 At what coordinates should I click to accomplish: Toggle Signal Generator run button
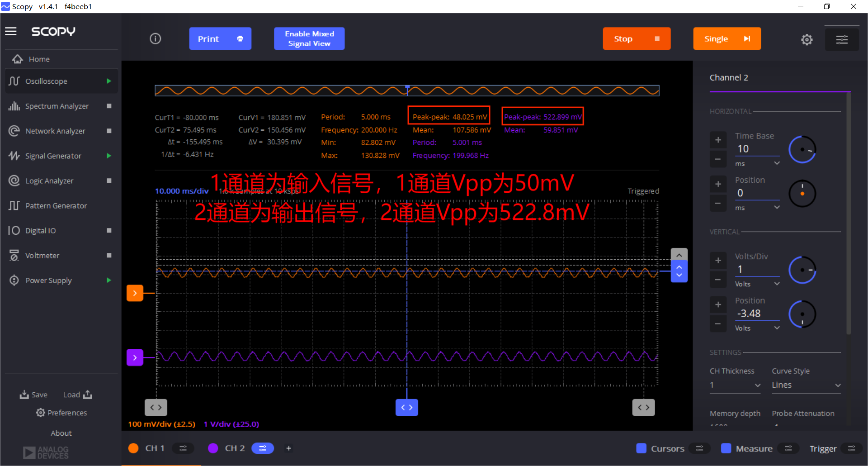[x=108, y=156]
